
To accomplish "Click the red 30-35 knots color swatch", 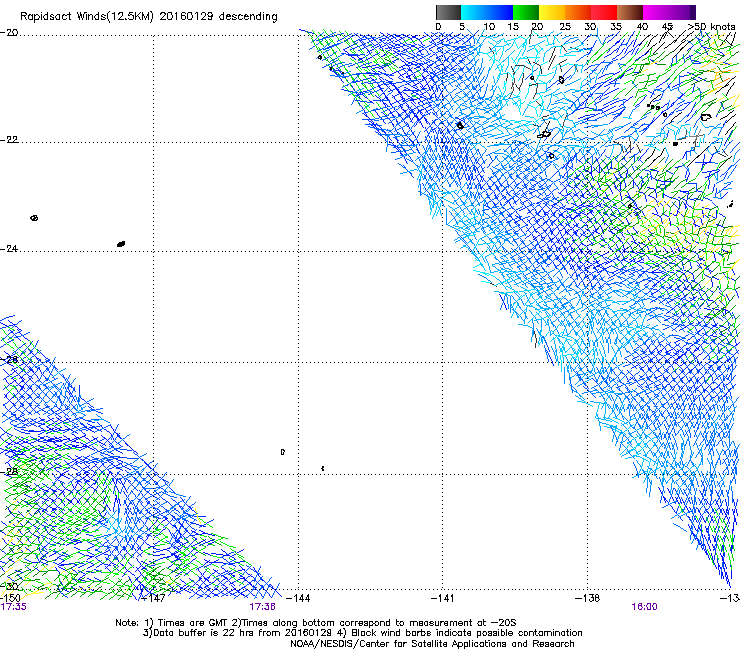I will 604,12.
